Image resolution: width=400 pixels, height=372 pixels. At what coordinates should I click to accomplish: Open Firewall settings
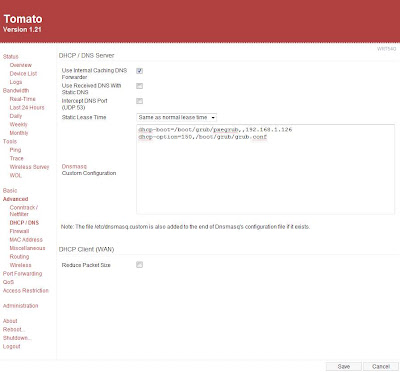19,231
